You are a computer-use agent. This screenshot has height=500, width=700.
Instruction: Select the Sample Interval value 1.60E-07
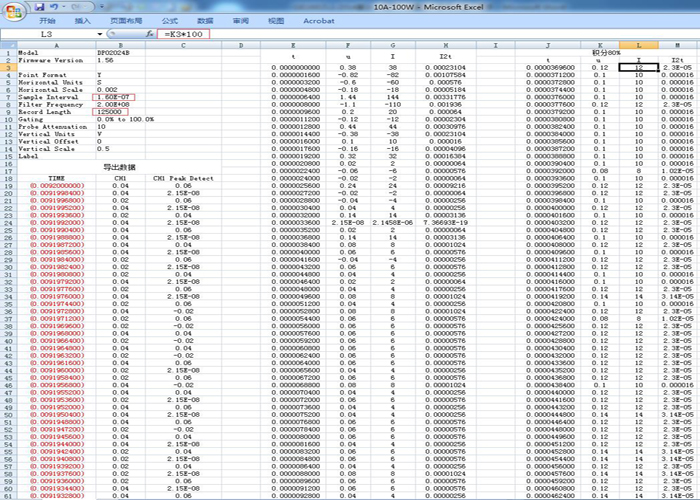tap(121, 97)
